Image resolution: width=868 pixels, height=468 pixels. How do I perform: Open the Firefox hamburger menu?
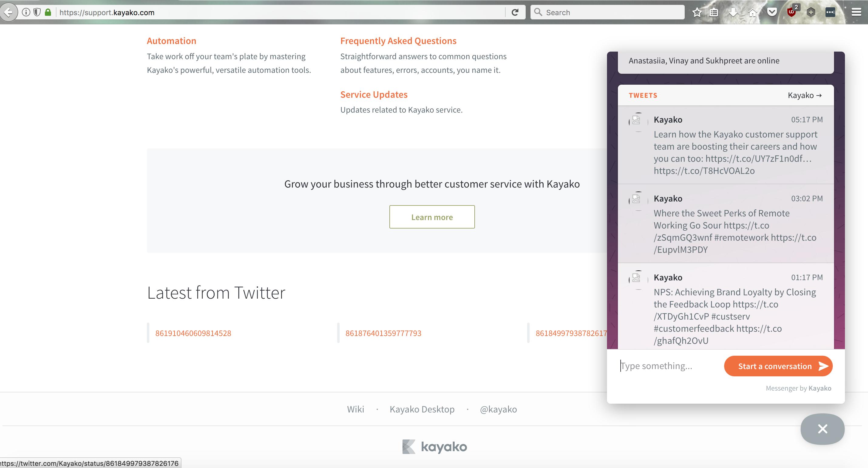(x=856, y=12)
